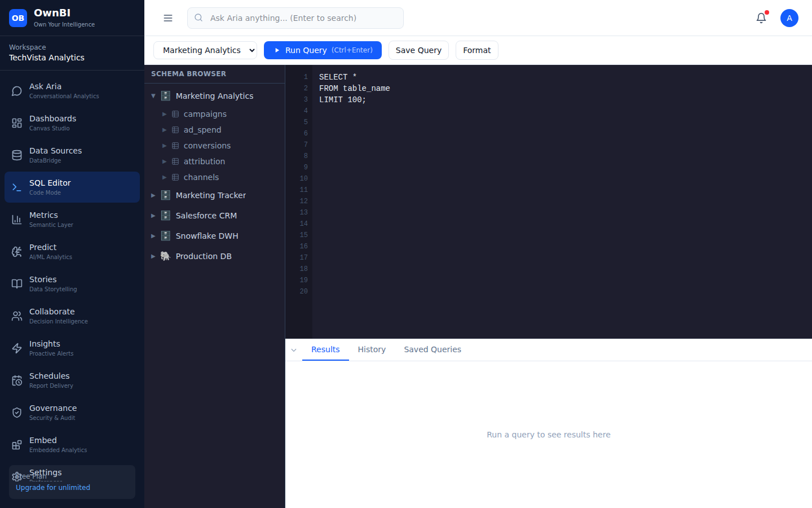Click ad_spend table icon

tap(175, 130)
